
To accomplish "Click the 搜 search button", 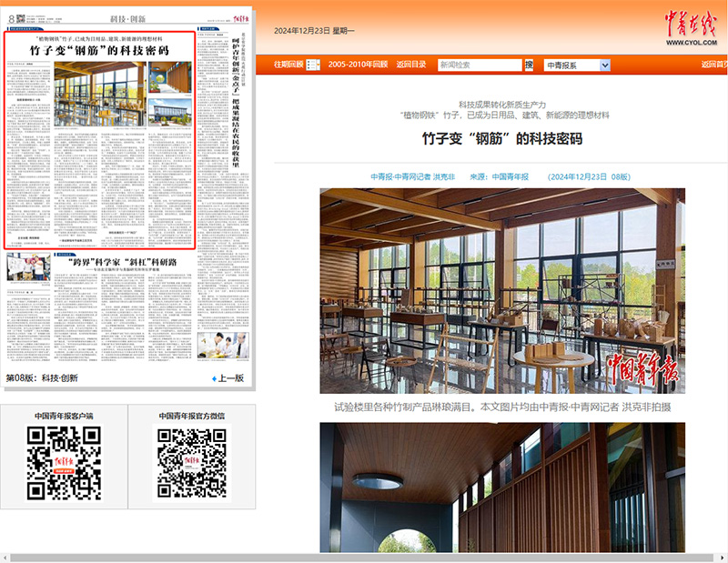I will (x=529, y=65).
